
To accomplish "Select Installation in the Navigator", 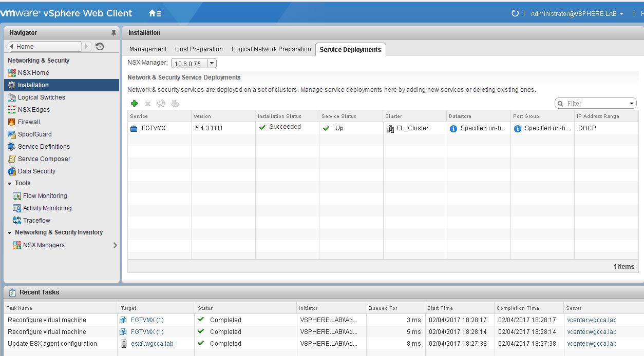I will (62, 85).
